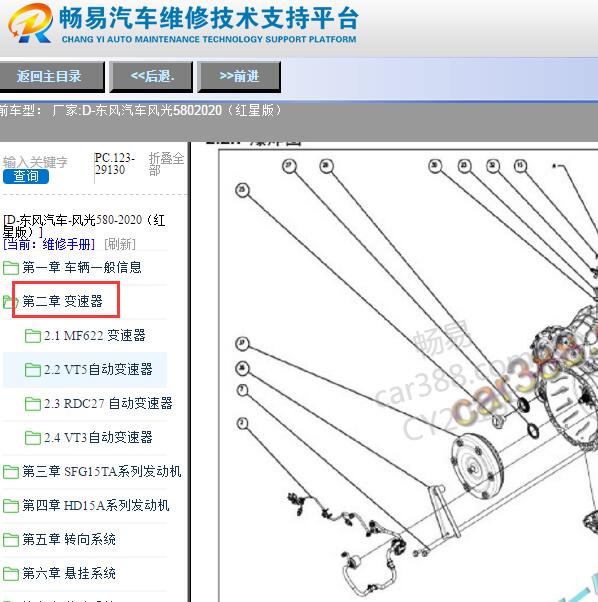This screenshot has width=598, height=602.
Task: Click the 返回主目录 button
Action: pyautogui.click(x=51, y=76)
